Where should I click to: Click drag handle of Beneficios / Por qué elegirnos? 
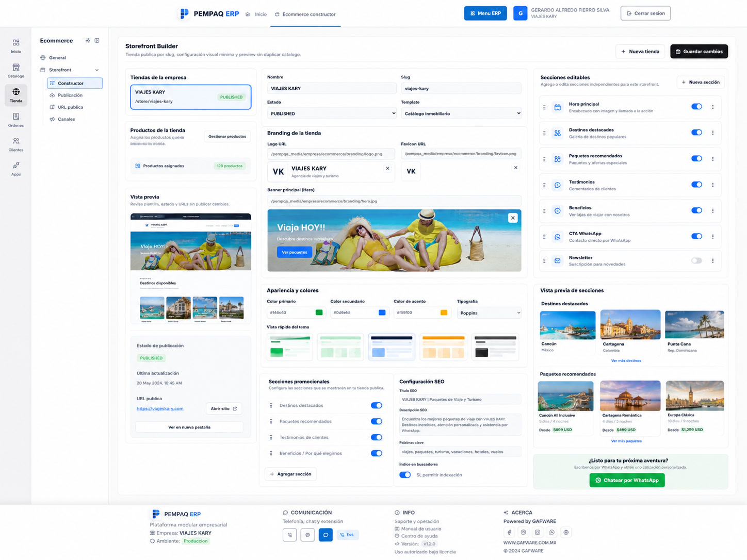[271, 453]
